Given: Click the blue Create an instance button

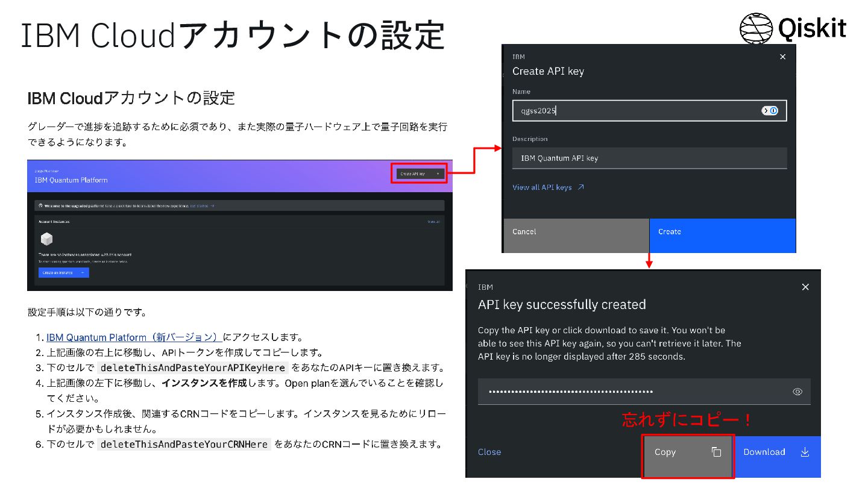Looking at the screenshot, I should coord(64,273).
